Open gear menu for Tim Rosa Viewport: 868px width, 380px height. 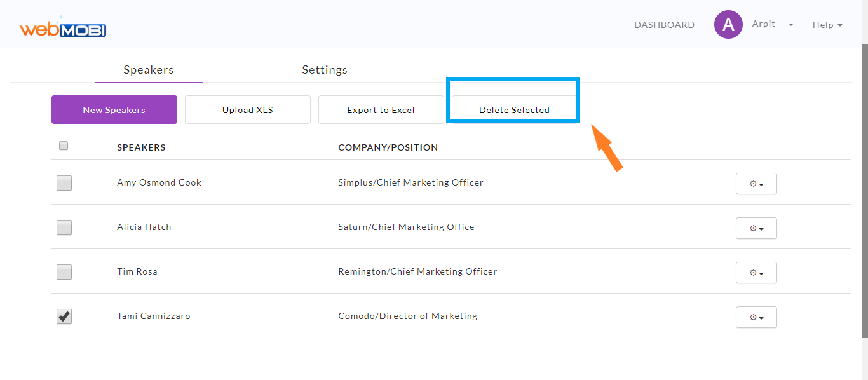tap(756, 273)
